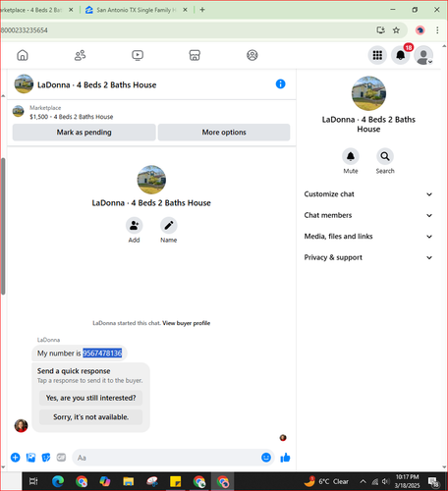The image size is (448, 491).
Task: Click the volume icon in the system tray
Action: point(386,481)
